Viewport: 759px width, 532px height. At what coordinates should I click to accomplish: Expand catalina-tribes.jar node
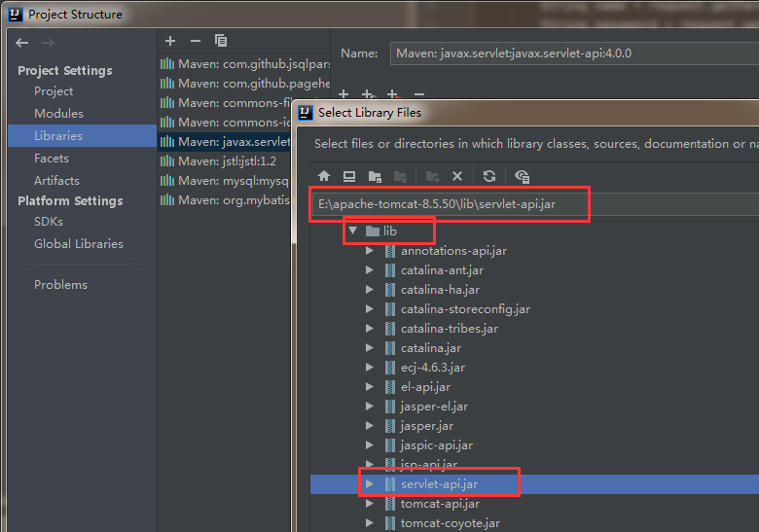point(370,328)
